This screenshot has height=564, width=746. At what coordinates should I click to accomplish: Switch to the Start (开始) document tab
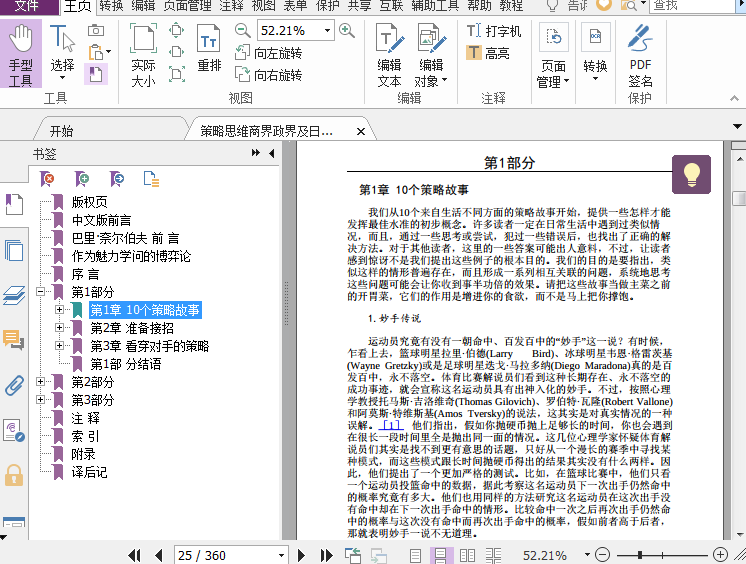tap(61, 131)
